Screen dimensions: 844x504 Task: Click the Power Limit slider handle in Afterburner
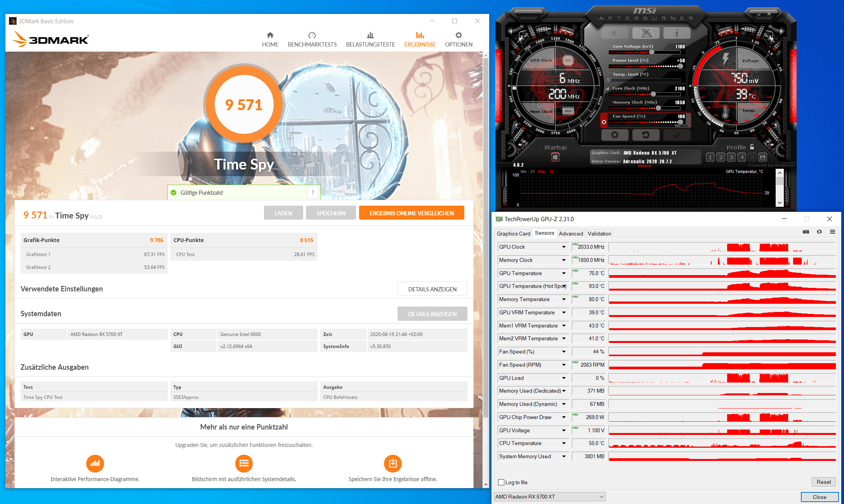680,66
